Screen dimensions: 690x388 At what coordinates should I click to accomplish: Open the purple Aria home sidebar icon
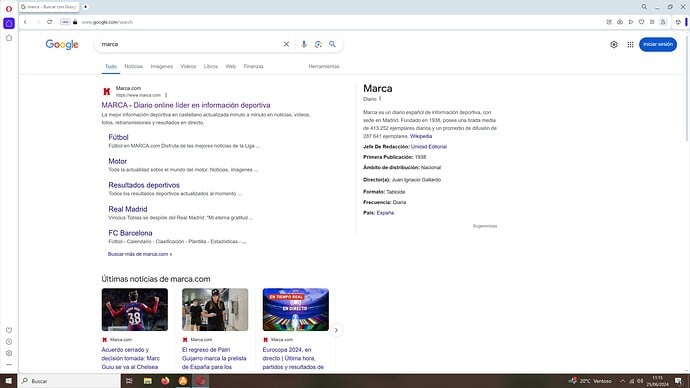9,23
